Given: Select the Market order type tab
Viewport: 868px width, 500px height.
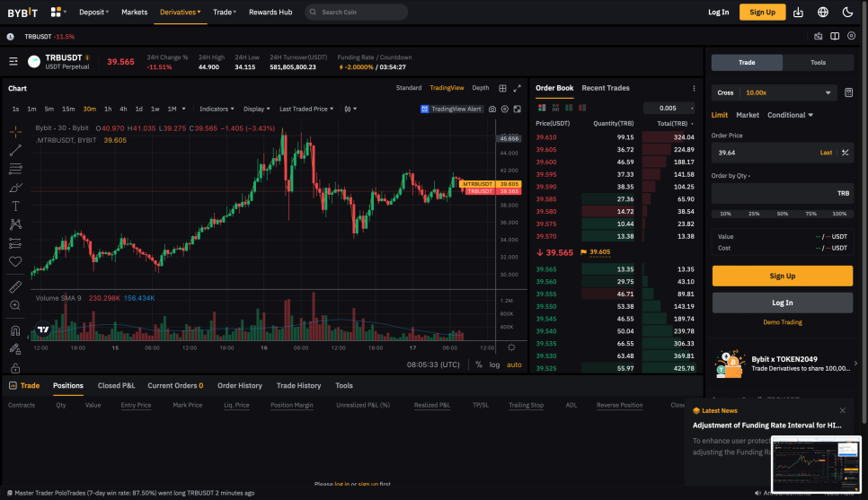Looking at the screenshot, I should coord(748,115).
